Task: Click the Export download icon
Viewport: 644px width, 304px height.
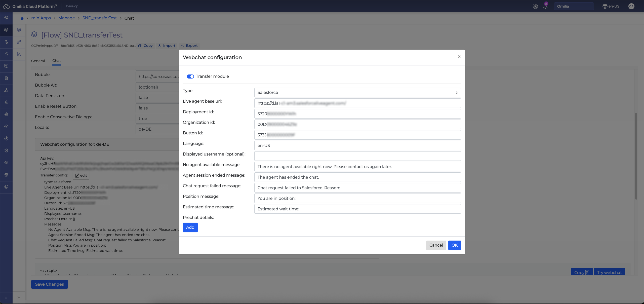Action: (182, 46)
